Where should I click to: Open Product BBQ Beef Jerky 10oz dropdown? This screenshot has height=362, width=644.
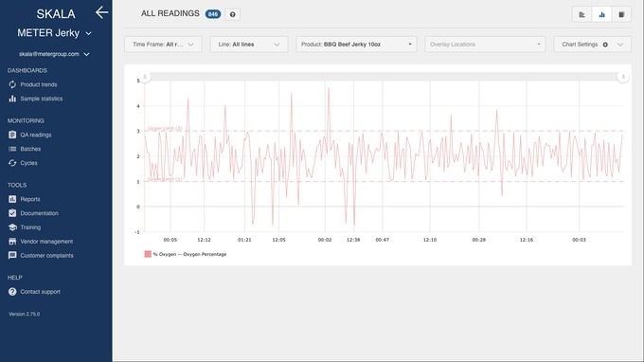pyautogui.click(x=356, y=45)
